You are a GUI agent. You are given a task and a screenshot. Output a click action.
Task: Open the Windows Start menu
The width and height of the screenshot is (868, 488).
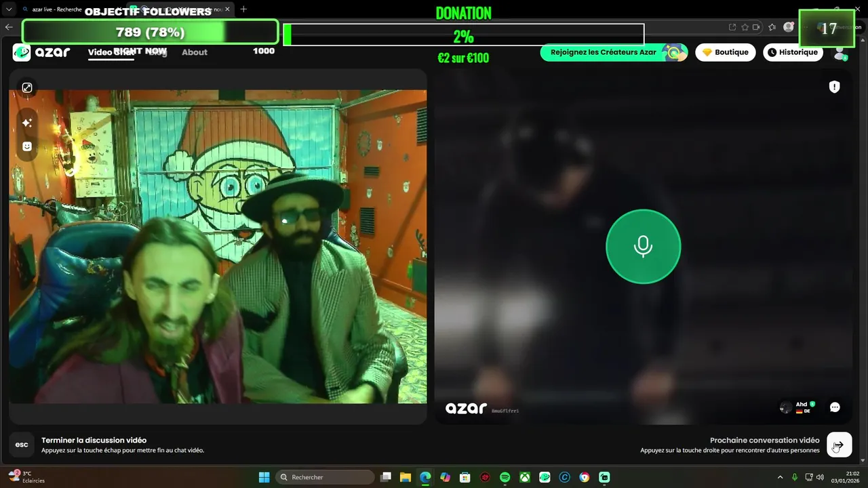264,477
